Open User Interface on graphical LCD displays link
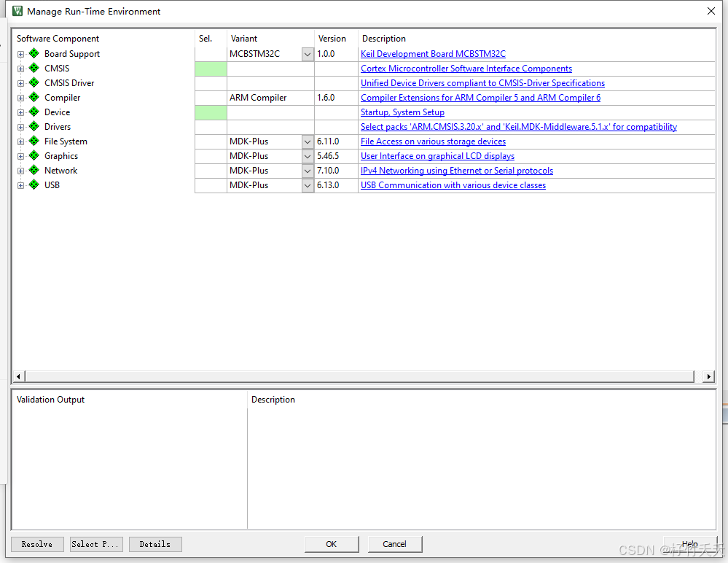The height and width of the screenshot is (563, 728). tap(437, 156)
